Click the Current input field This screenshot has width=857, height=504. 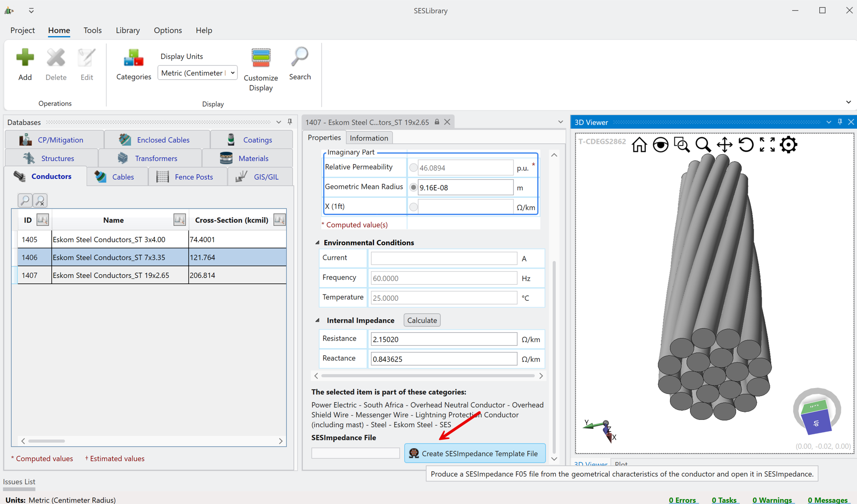(x=444, y=258)
